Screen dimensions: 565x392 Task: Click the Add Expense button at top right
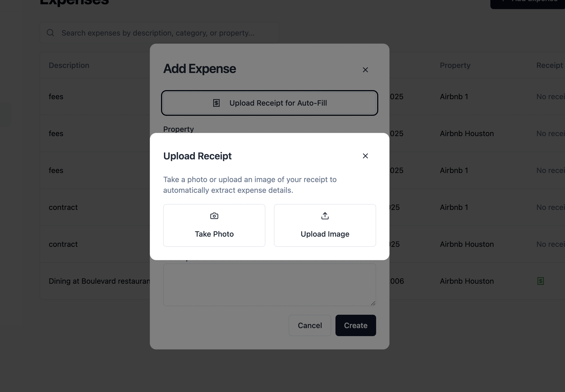pos(528,3)
